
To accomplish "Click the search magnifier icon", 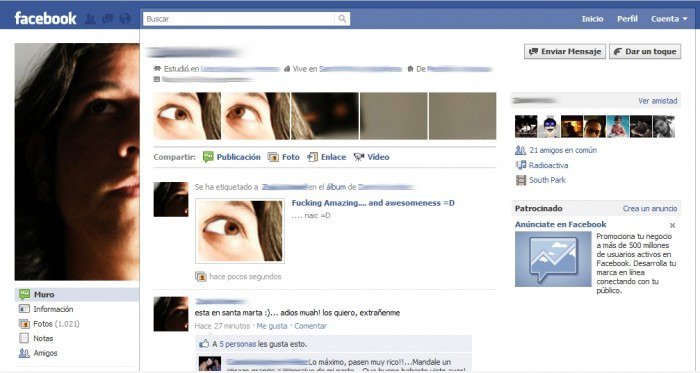I will pyautogui.click(x=342, y=19).
